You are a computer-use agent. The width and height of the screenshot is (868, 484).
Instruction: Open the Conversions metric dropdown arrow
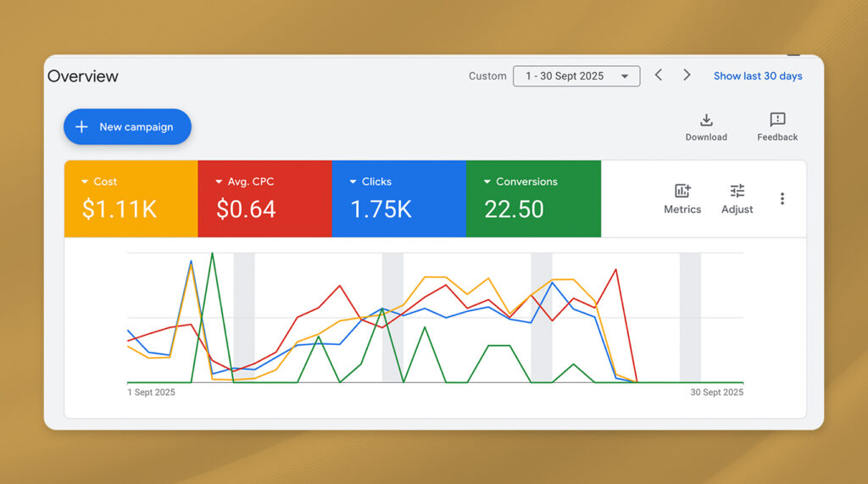[487, 182]
